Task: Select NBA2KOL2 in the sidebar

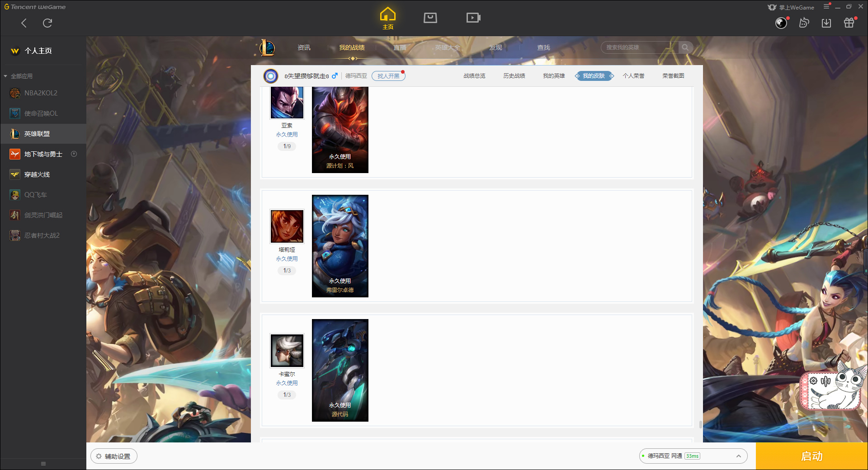Action: click(x=43, y=93)
